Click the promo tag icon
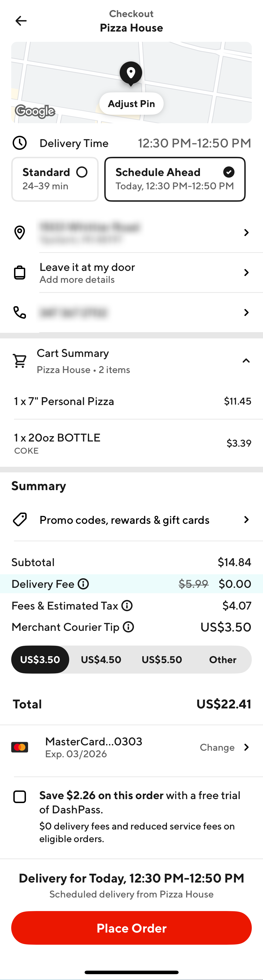Screen dimensions: 263x980 pos(20,520)
